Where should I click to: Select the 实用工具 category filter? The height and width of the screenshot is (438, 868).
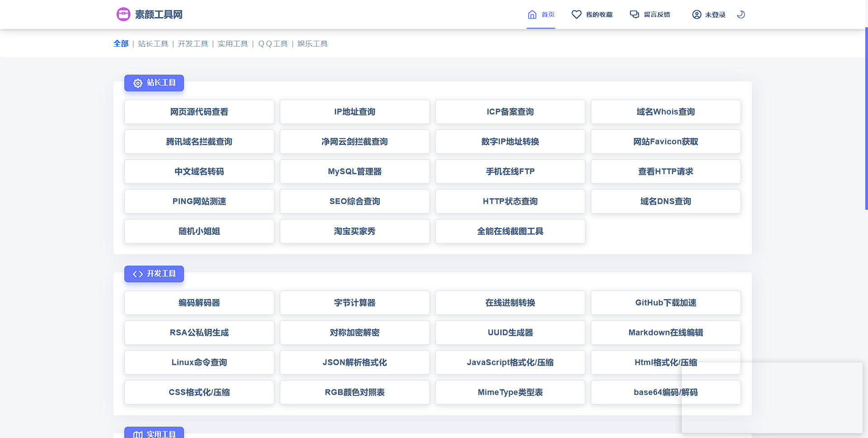232,43
